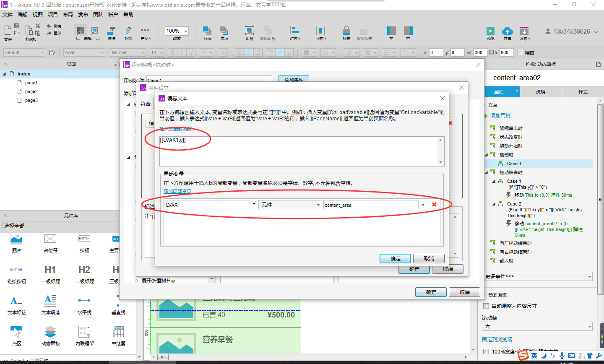Viewport: 604px width, 364px height.
Task: Click the horizontal line widget (水平线)
Action: pyautogui.click(x=84, y=300)
